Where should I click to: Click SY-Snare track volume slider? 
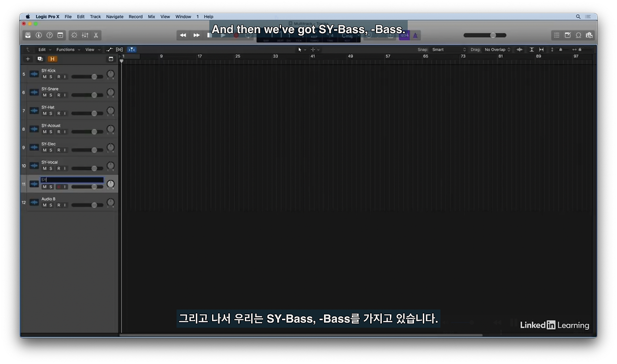click(87, 95)
